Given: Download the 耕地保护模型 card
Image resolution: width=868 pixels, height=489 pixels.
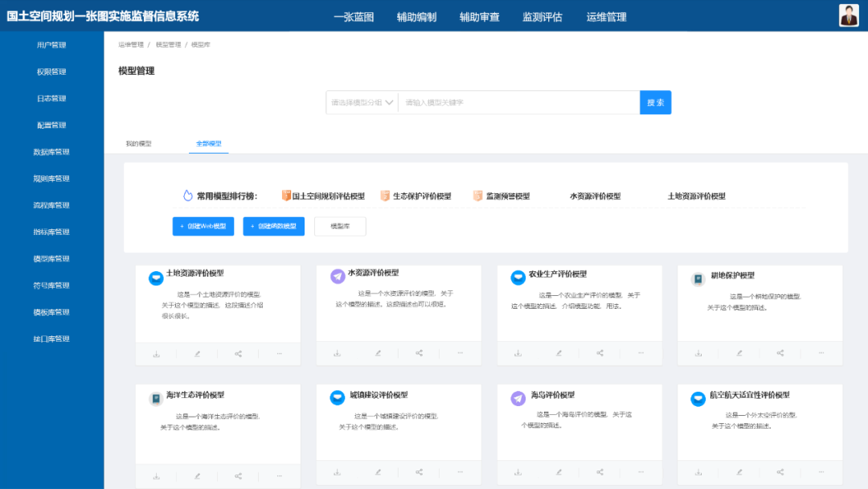Looking at the screenshot, I should tap(698, 353).
